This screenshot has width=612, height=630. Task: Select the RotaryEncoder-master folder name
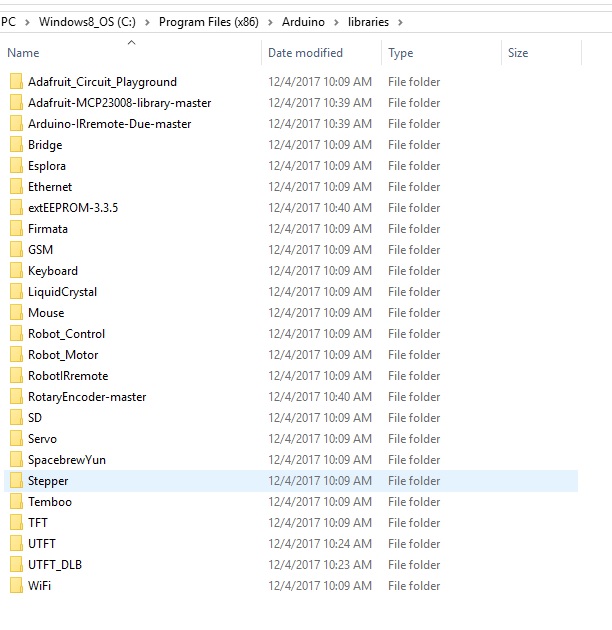coord(87,397)
